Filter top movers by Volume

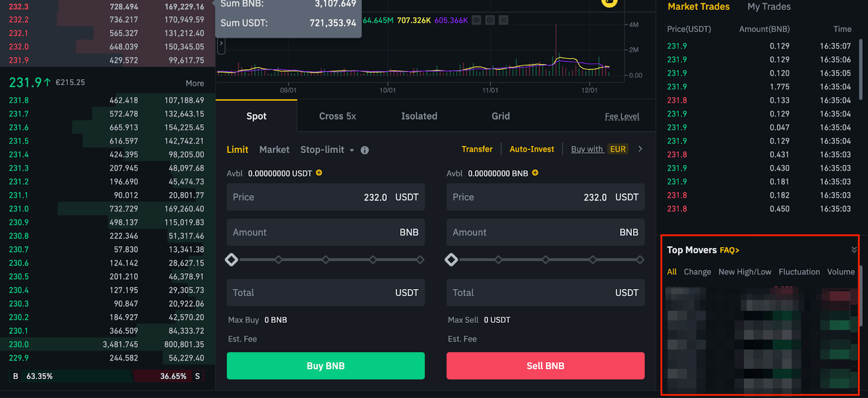841,272
